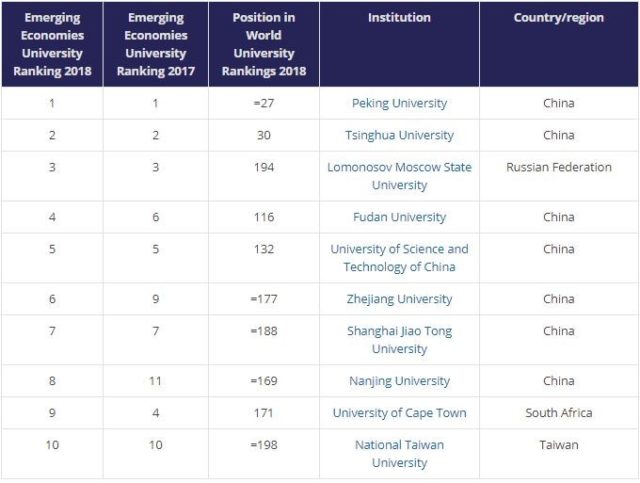Screen dimensions: 640x483
Task: Open the Zhejiang University link
Action: [x=399, y=299]
